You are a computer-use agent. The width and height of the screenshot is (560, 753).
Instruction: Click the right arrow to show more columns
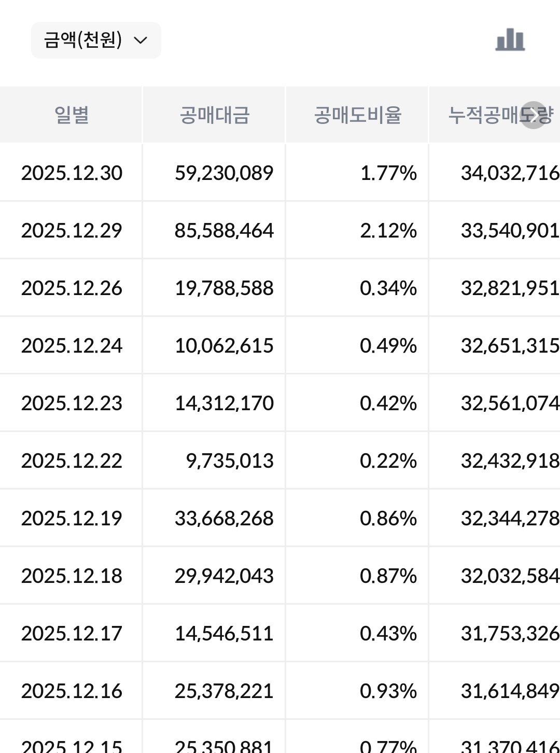pyautogui.click(x=533, y=115)
